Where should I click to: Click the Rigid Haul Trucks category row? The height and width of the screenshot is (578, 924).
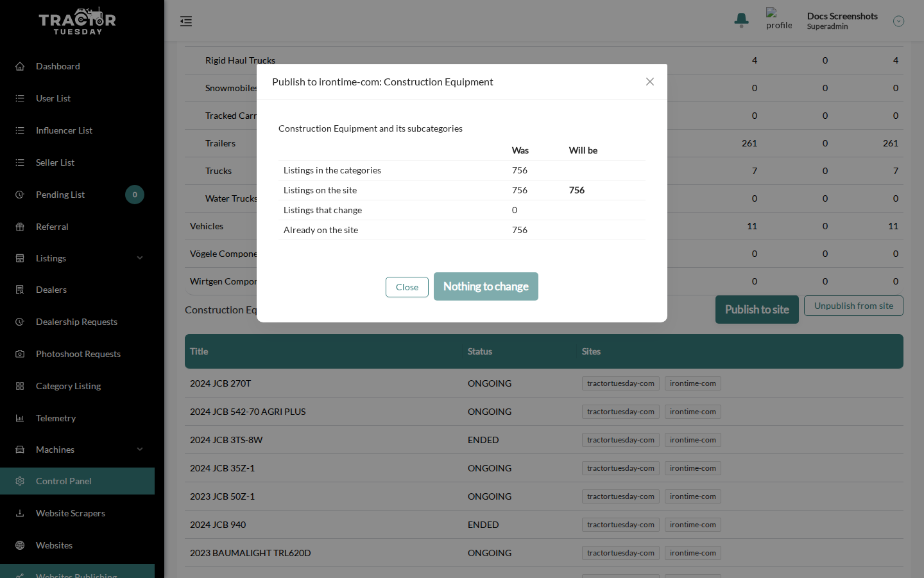pos(544,60)
